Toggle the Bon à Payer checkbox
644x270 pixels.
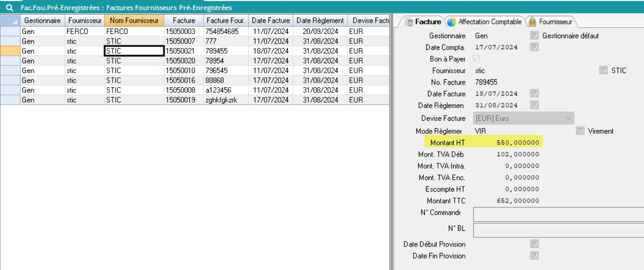476,59
